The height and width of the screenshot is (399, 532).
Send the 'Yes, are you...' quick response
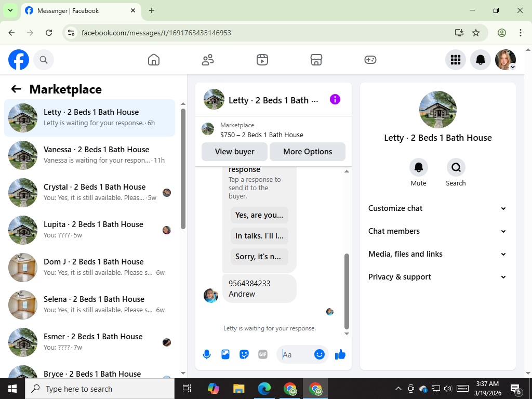click(x=259, y=215)
